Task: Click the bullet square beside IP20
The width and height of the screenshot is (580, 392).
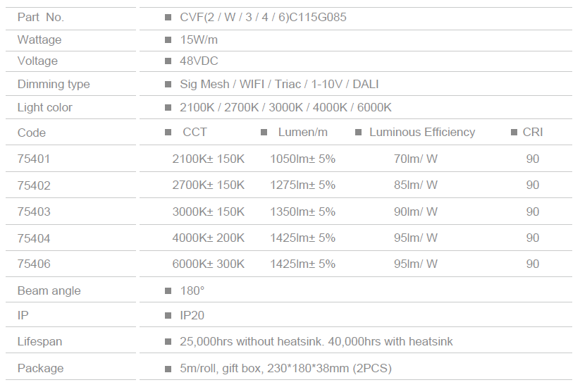Action: 168,315
